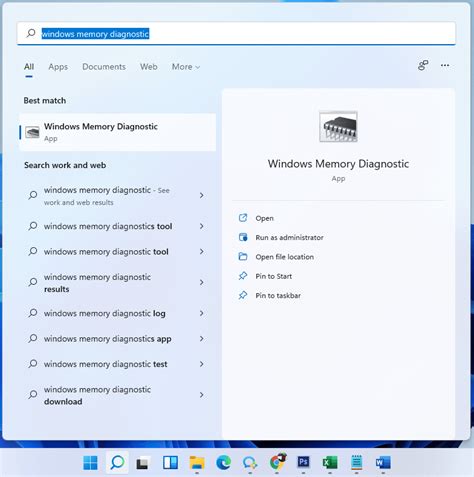The height and width of the screenshot is (477, 474).
Task: Choose Run as administrator
Action: (289, 237)
